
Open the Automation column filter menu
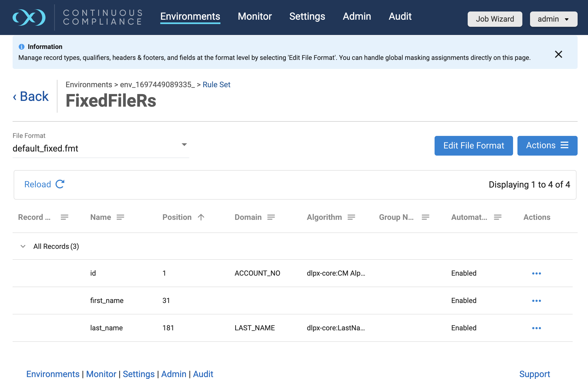click(x=497, y=217)
